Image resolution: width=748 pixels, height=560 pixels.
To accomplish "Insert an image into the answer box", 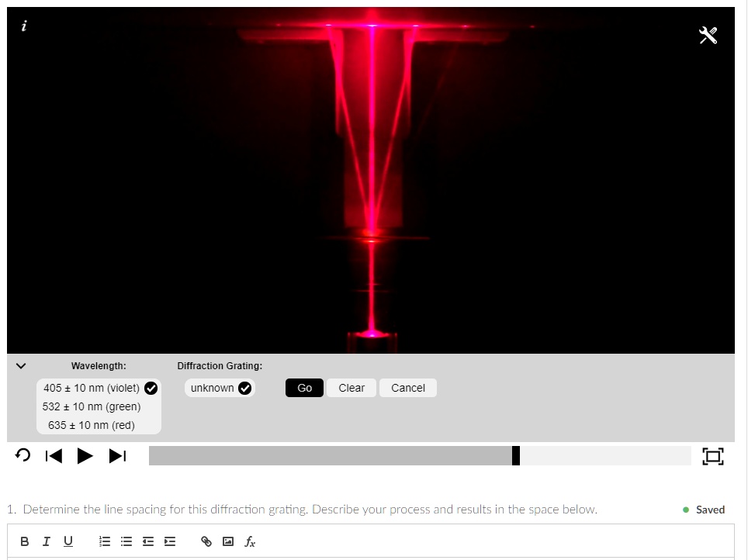I will (x=227, y=541).
